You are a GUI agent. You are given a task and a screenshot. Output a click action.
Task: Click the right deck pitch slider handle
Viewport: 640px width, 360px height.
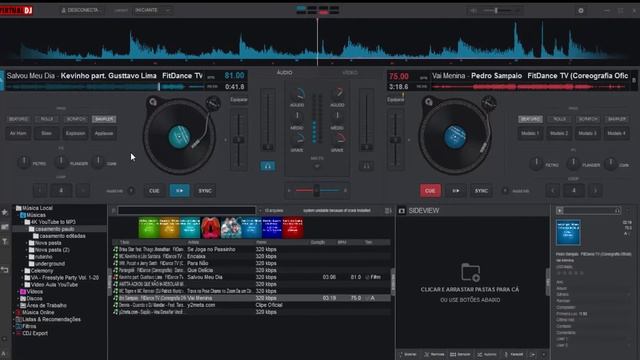point(395,140)
